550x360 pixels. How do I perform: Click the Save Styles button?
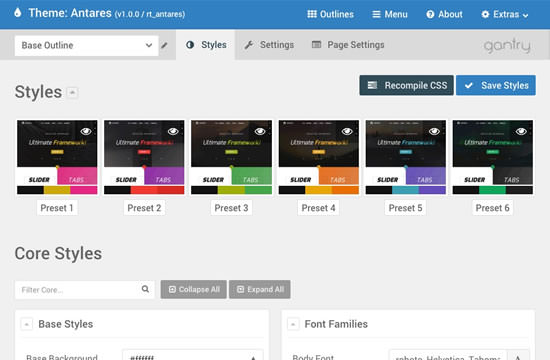click(496, 85)
